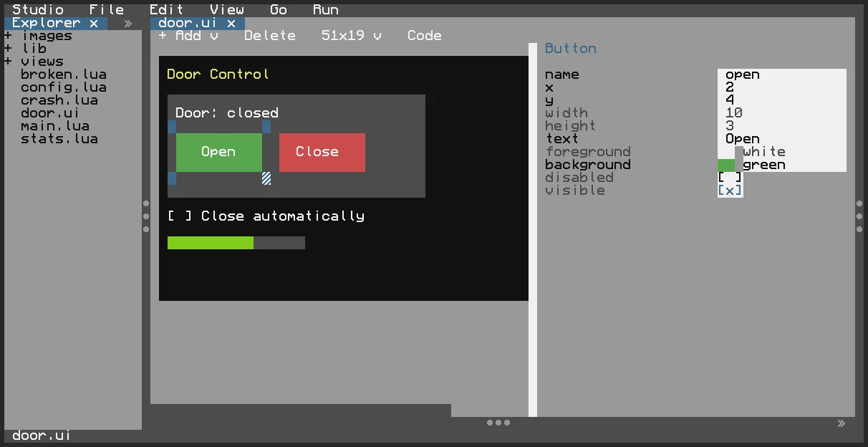Click the background green color swatch
The image size is (868, 447).
[x=726, y=165]
